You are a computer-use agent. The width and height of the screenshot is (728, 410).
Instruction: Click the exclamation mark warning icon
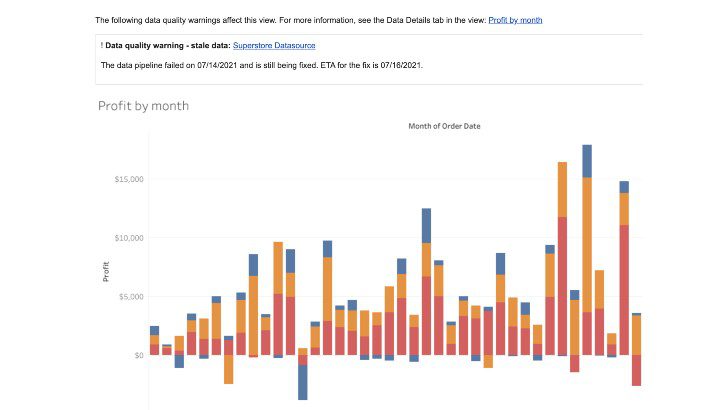click(102, 45)
